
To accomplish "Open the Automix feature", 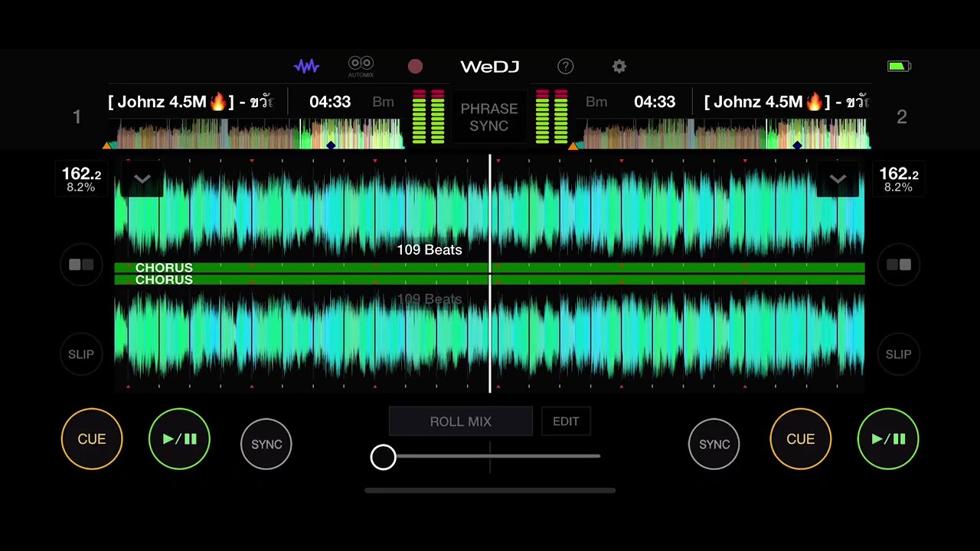I will click(361, 67).
